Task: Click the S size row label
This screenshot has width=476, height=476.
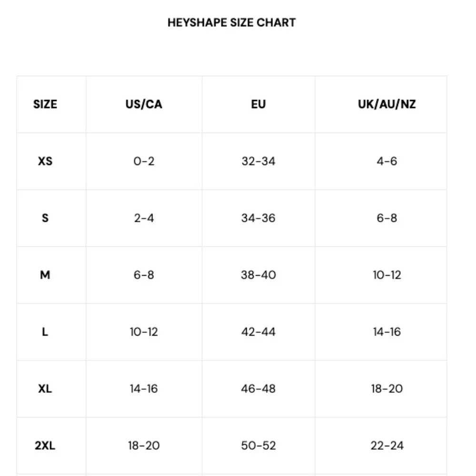Action: coord(45,218)
